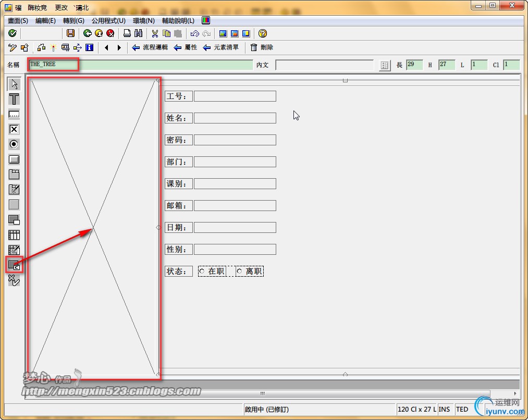Viewport: 528px width, 420px height.
Task: Click the Save floppy disk icon
Action: pos(70,33)
